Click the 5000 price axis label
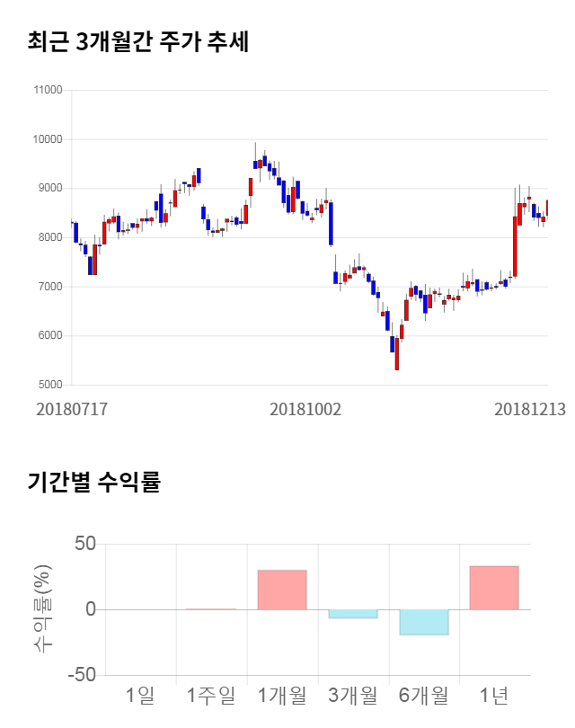 click(x=49, y=386)
